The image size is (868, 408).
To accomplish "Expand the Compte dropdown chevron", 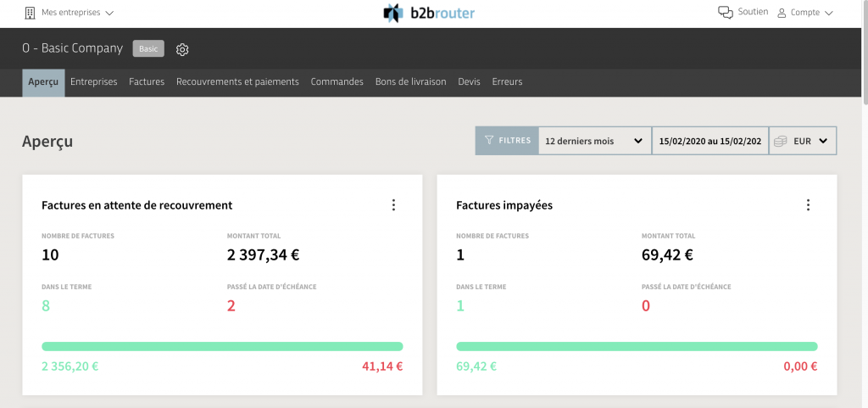I will (828, 14).
